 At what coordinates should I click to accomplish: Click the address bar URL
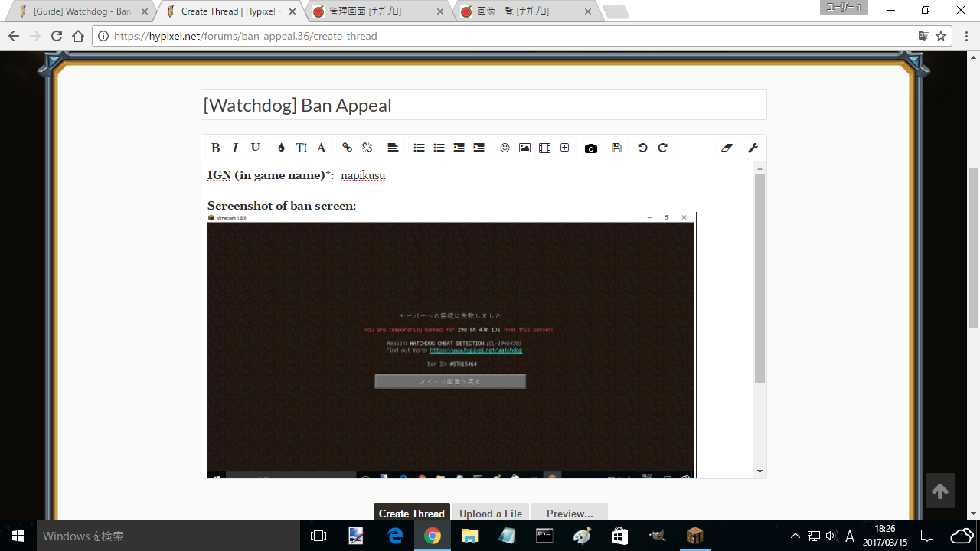tap(245, 36)
